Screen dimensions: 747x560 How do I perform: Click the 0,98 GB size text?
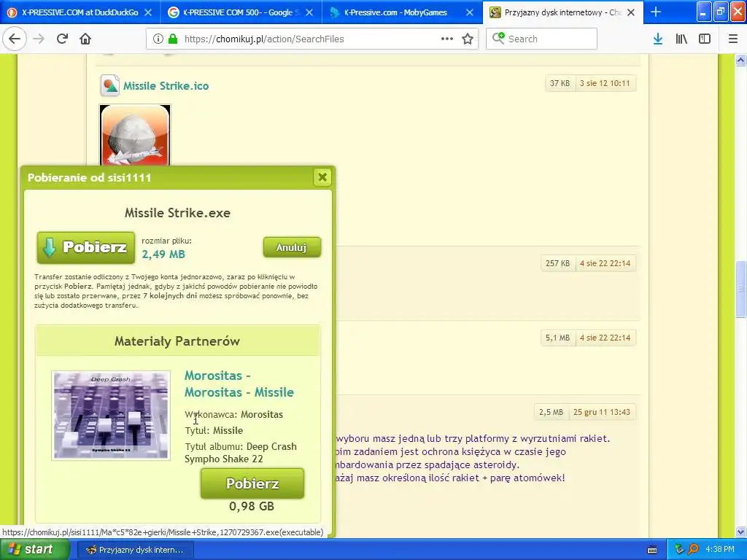[252, 506]
